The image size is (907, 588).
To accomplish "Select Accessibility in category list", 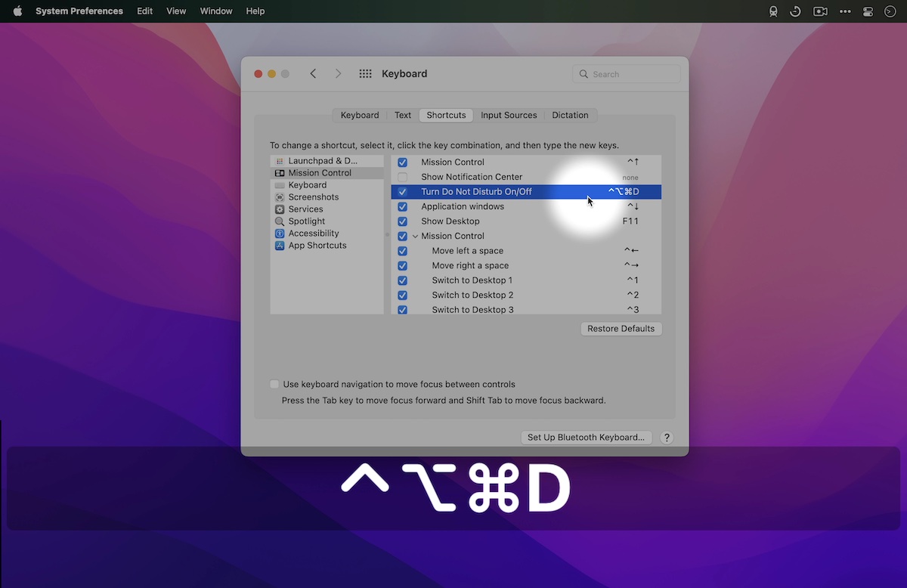I will coord(327,234).
